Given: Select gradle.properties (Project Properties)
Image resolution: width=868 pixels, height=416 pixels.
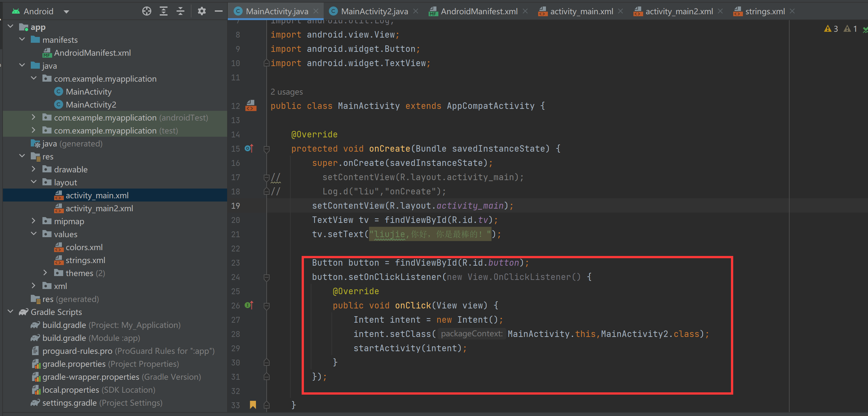Looking at the screenshot, I should point(105,364).
